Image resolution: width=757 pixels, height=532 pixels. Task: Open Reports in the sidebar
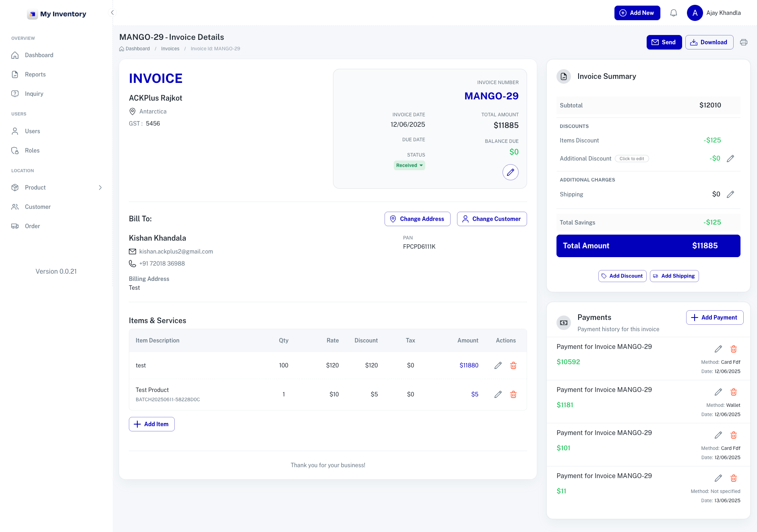coord(35,74)
